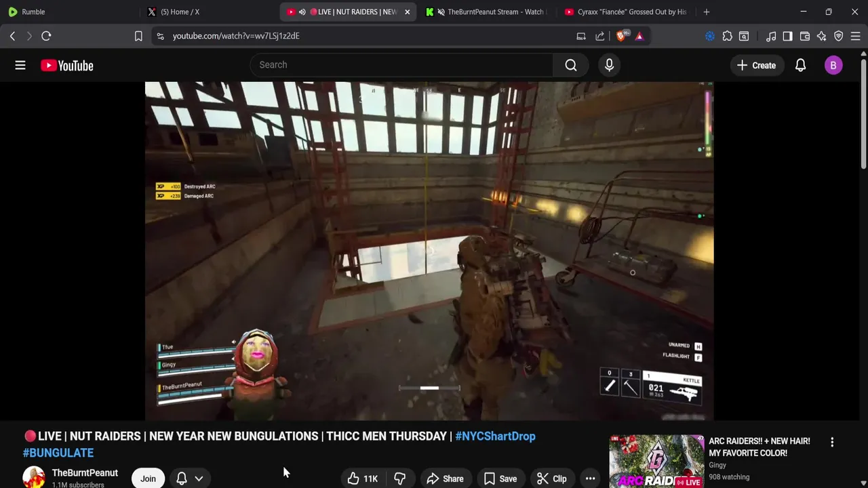The width and height of the screenshot is (868, 488).
Task: Open options menu for ARC RAIDERS recommended video
Action: coord(832,442)
